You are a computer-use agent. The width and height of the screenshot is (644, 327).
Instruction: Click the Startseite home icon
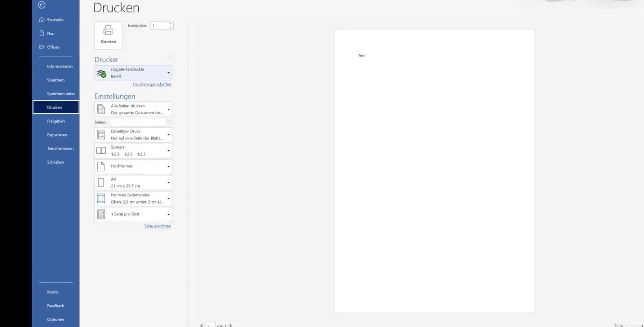point(42,20)
